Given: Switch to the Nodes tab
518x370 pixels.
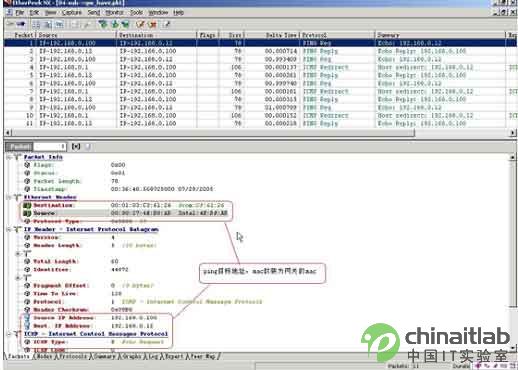Looking at the screenshot, I should (44, 356).
